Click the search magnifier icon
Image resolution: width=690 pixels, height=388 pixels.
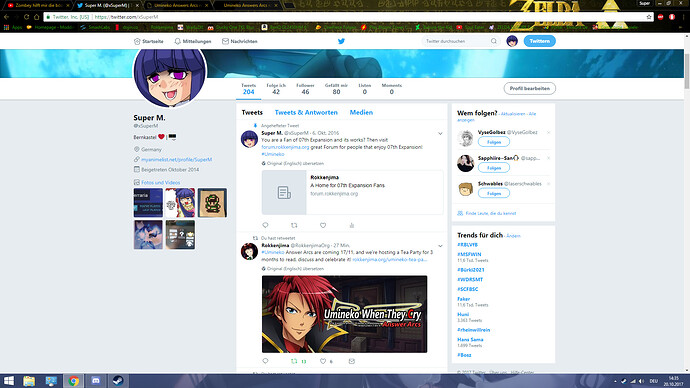[494, 41]
